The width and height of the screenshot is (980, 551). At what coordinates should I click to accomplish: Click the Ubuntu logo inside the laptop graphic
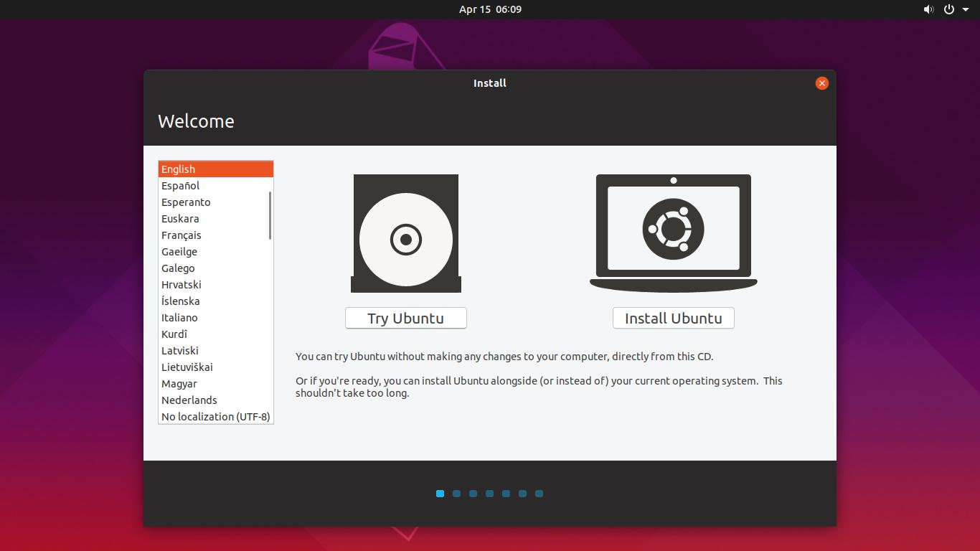coord(673,230)
